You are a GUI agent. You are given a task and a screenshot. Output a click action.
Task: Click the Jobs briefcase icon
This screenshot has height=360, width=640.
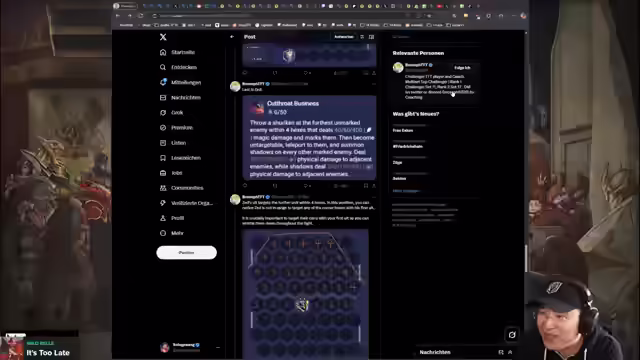pyautogui.click(x=163, y=173)
